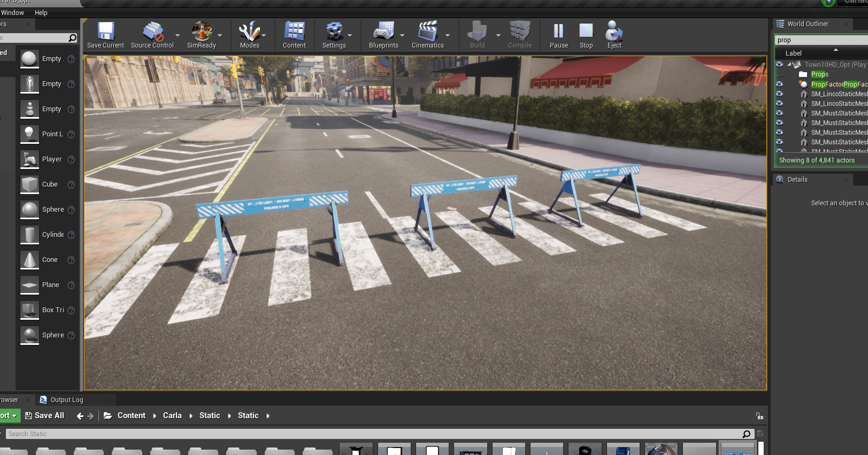
Task: Open the Settings dropdown arrow
Action: (350, 35)
